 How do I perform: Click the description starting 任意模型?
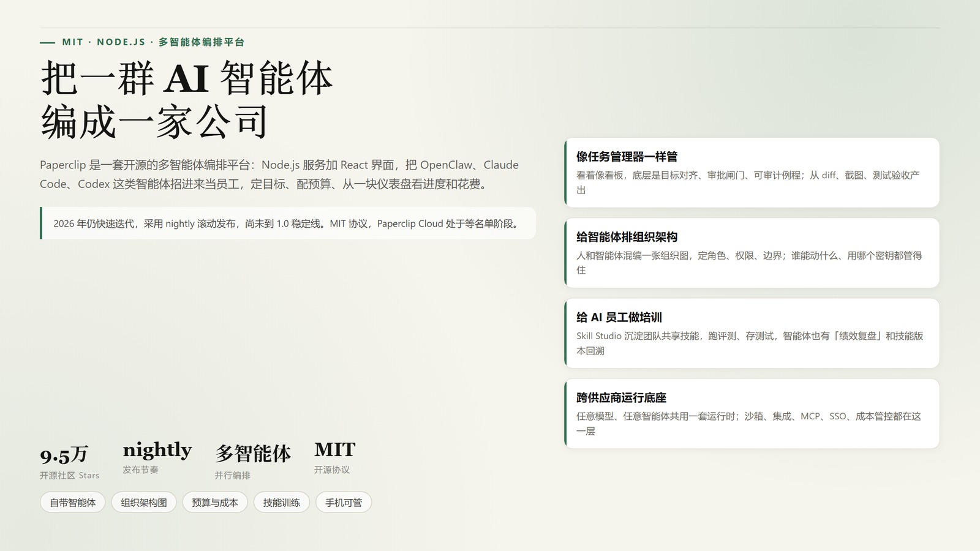coord(748,423)
